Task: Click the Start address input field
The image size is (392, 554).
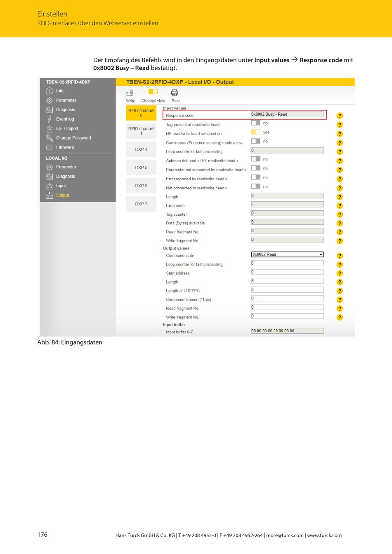Action: pyautogui.click(x=287, y=272)
